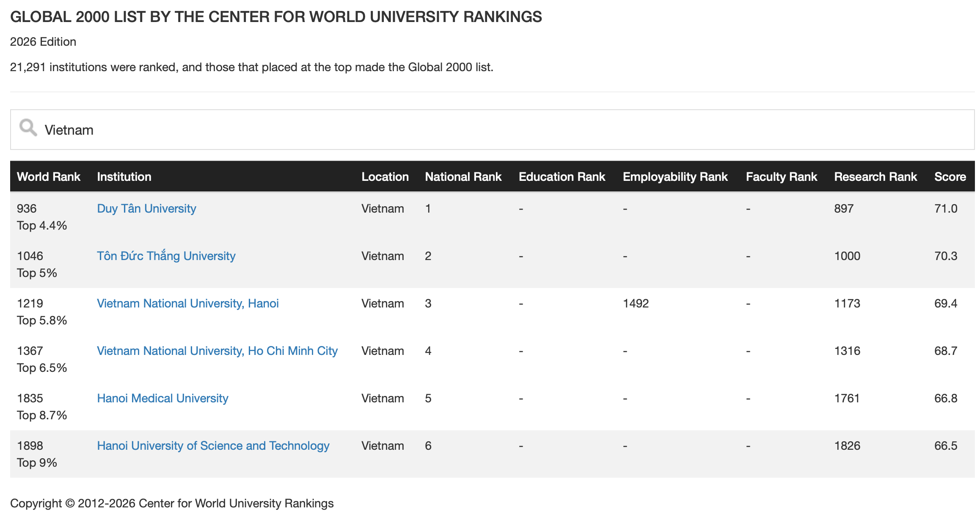Select the 1492 employability rank cell
The image size is (980, 515).
(636, 303)
